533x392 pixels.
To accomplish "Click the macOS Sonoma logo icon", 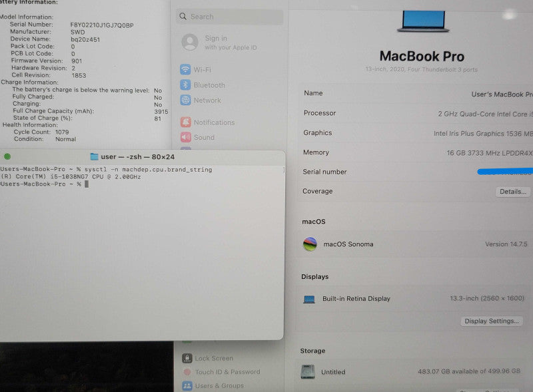I will (x=310, y=244).
